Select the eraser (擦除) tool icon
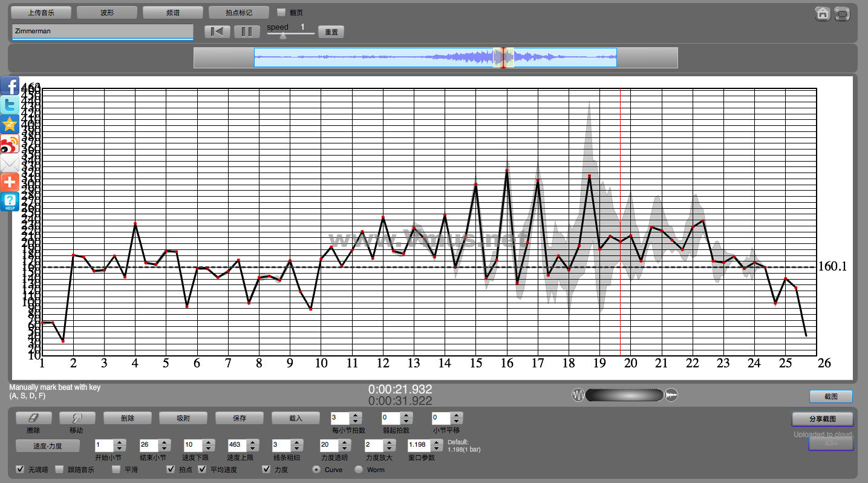 click(x=33, y=418)
